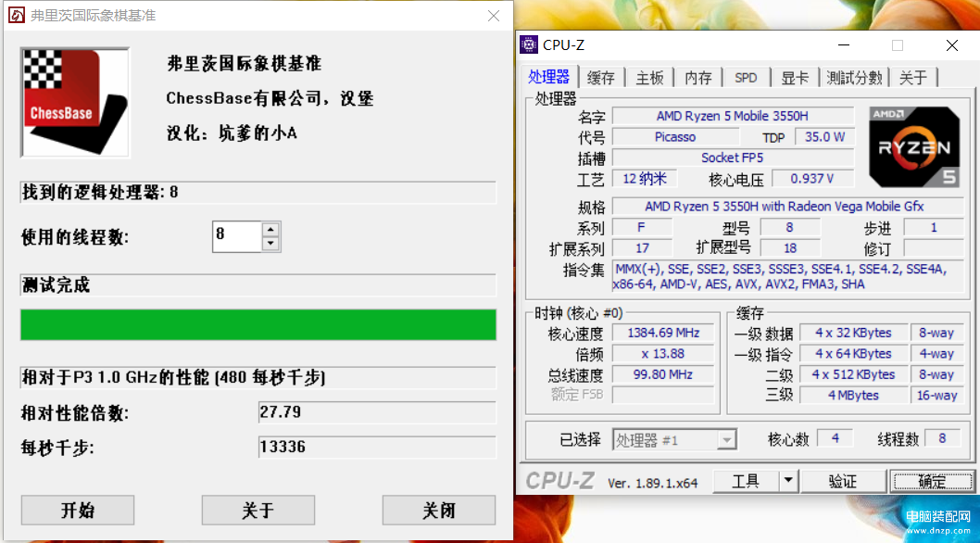Click the core speed 1384.69 MHz
980x543 pixels.
[663, 333]
